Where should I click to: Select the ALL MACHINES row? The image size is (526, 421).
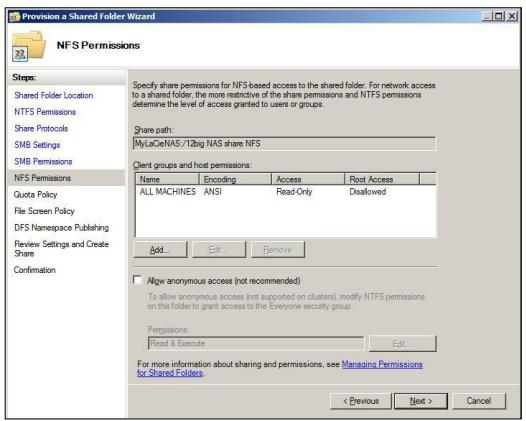tap(285, 192)
